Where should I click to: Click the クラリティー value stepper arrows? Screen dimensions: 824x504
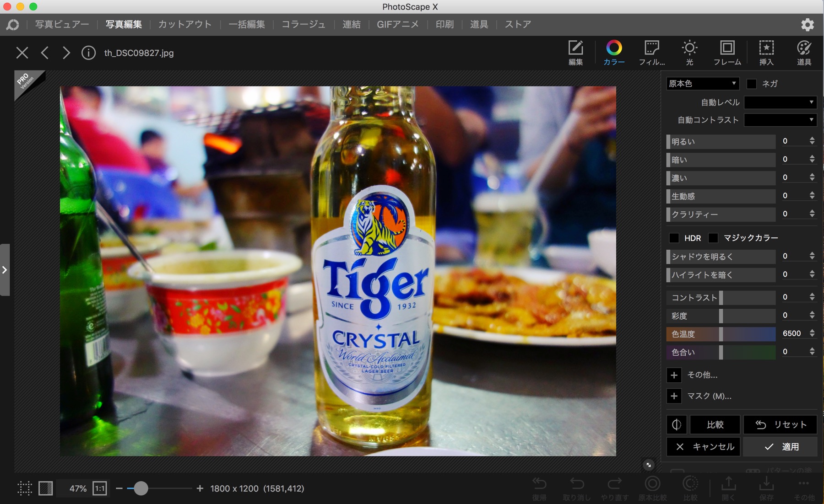coord(812,214)
